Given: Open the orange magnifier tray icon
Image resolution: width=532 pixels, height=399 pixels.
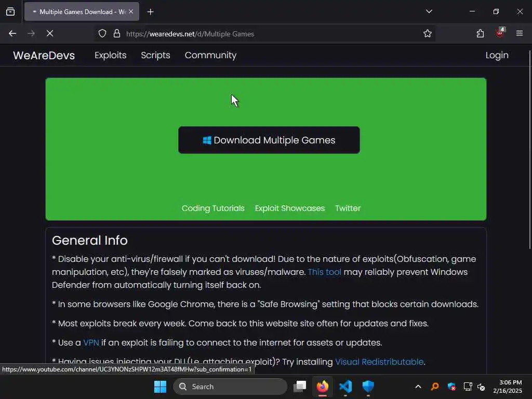Looking at the screenshot, I should click(x=435, y=387).
